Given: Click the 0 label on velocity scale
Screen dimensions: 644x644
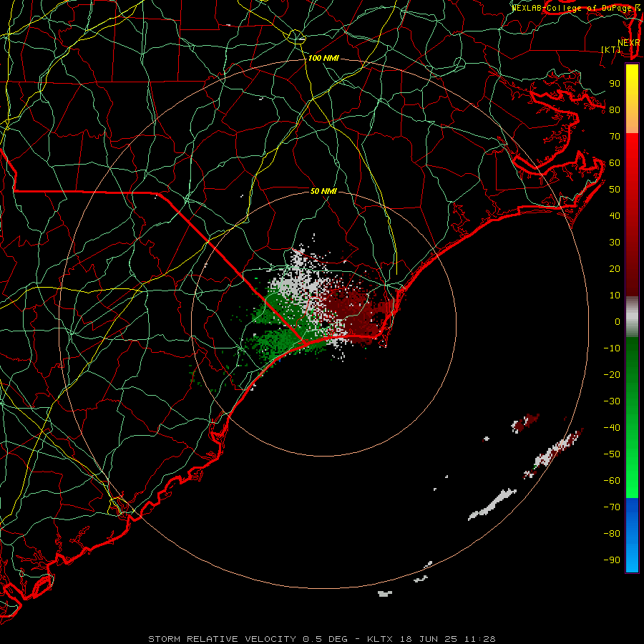Looking at the screenshot, I should [618, 322].
